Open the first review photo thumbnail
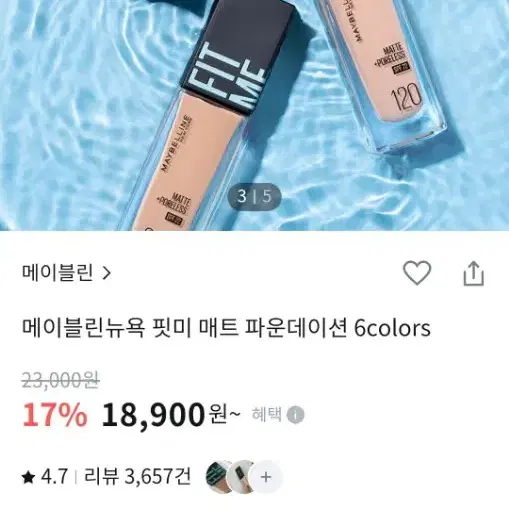Viewport: 509px width, 509px height. 219,477
